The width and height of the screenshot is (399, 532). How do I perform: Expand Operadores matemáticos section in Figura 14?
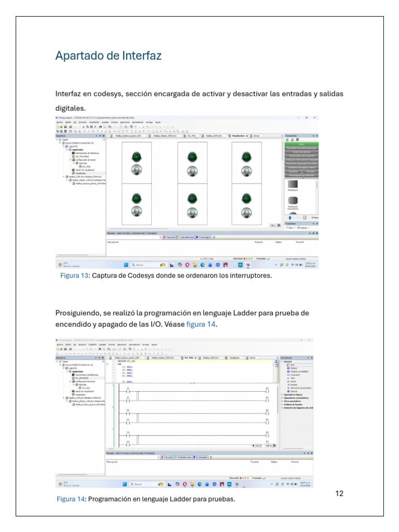tap(282, 398)
